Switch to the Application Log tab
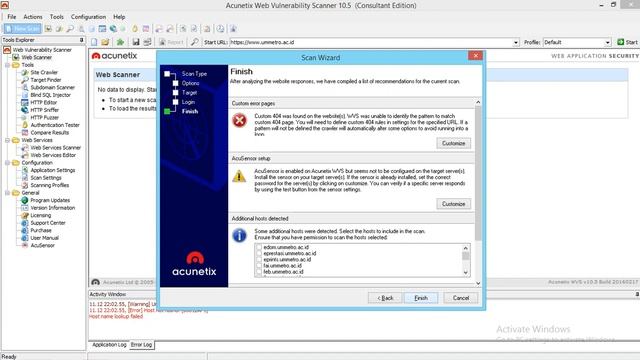 click(109, 345)
